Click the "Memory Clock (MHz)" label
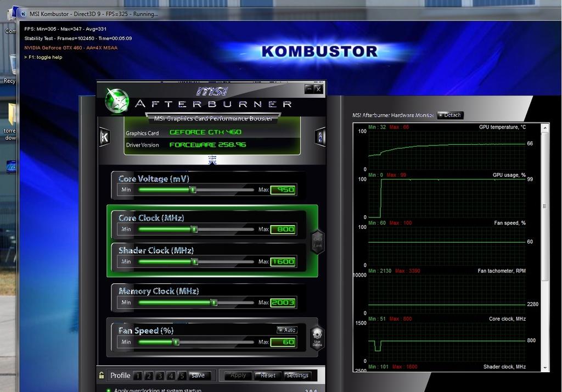562x392 pixels. pos(159,291)
